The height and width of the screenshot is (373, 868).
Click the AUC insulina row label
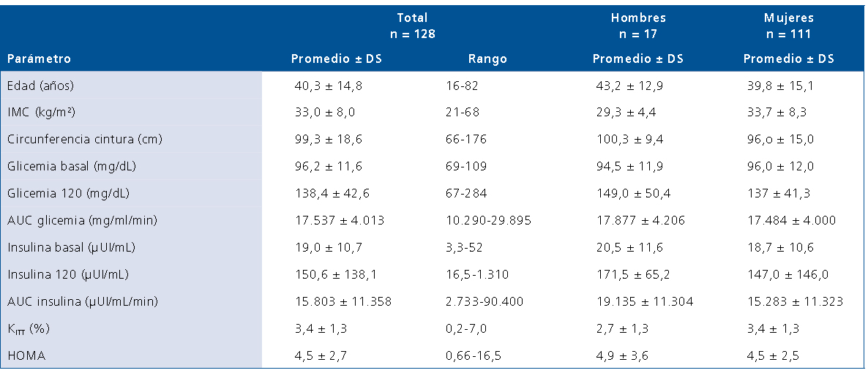tap(83, 301)
